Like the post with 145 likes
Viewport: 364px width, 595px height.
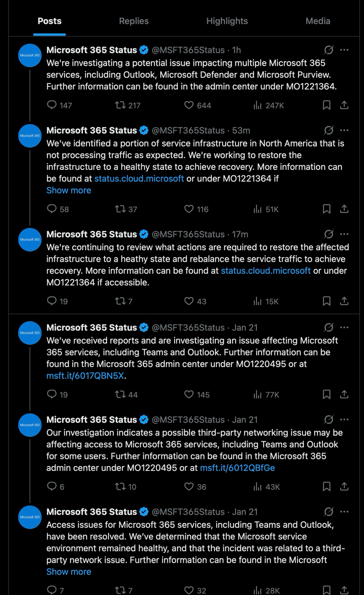(189, 394)
